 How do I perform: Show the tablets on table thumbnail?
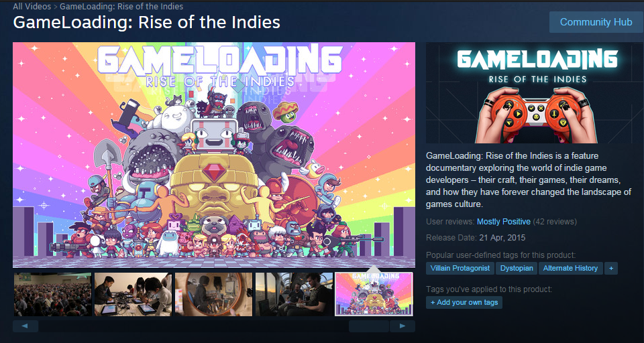coord(133,294)
